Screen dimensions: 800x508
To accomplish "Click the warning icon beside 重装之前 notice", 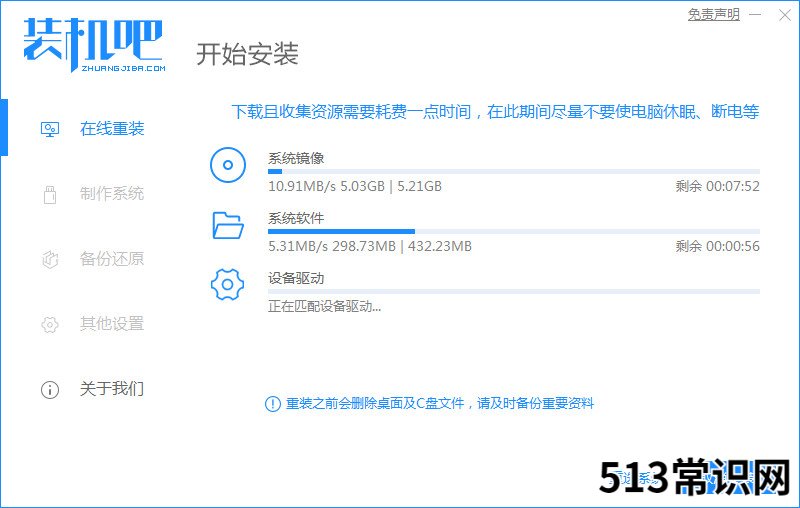I will (x=273, y=404).
